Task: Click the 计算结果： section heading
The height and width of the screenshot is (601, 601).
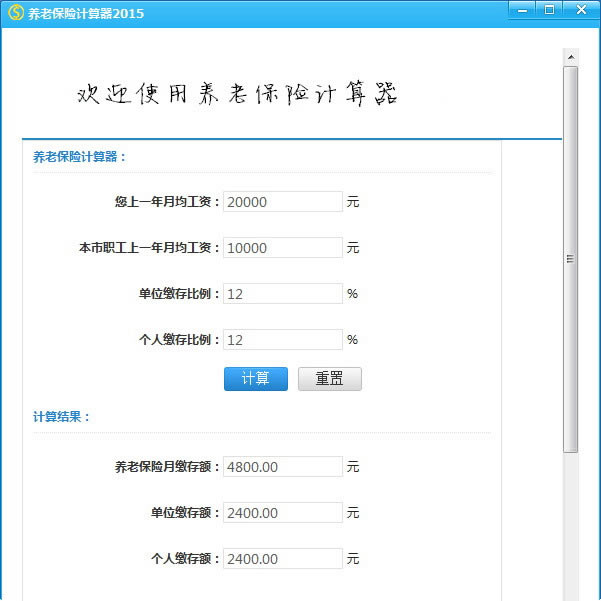Action: 62,417
